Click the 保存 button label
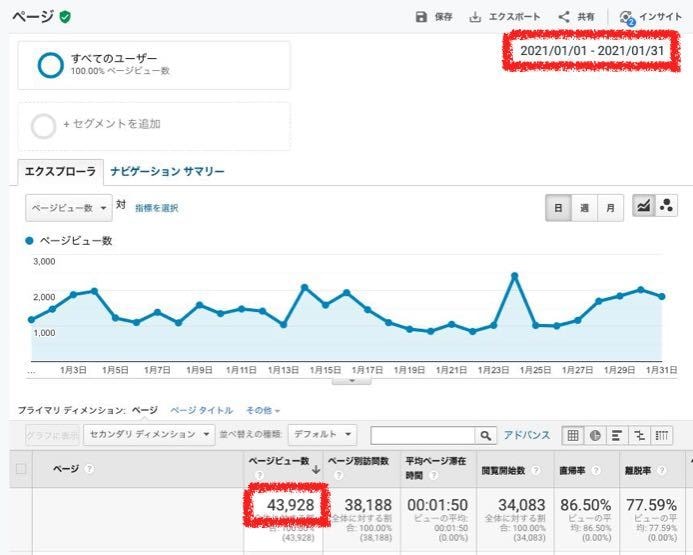693x555 pixels. coord(443,17)
